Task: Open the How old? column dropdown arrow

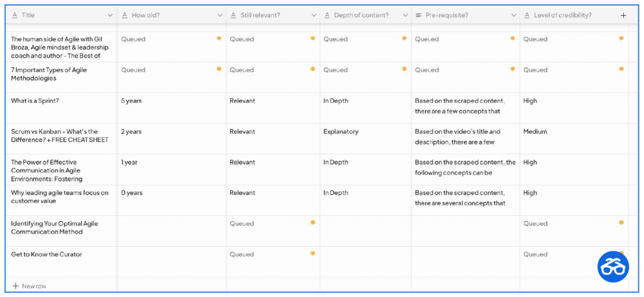Action: point(219,16)
